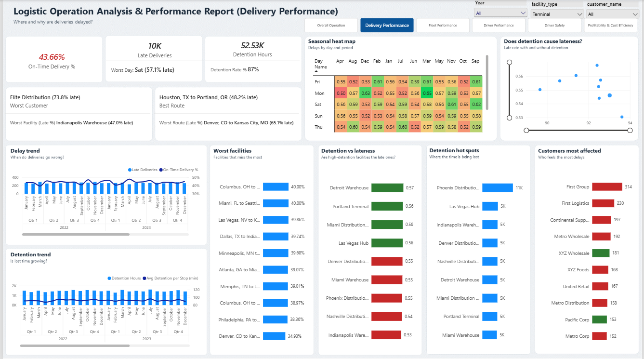Click the 43.66% On-Time Delivery card
Image resolution: width=644 pixels, height=359 pixels.
coord(54,59)
